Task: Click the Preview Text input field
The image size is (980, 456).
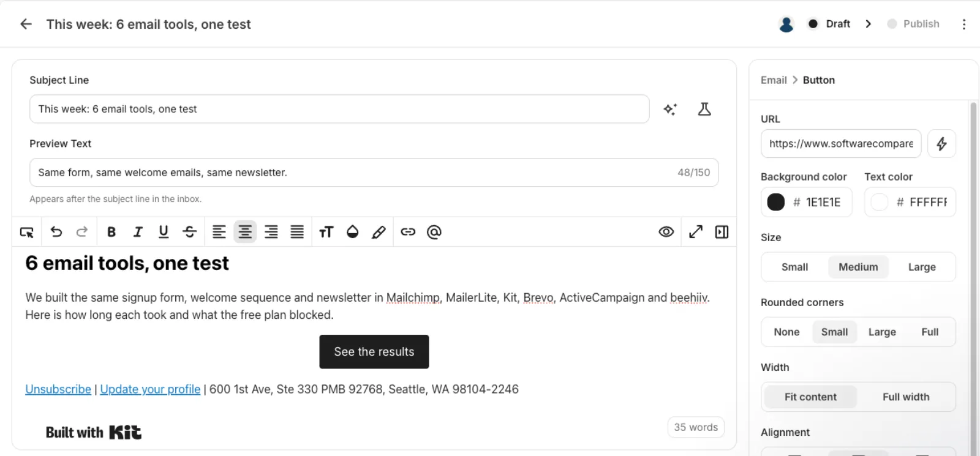Action: point(374,173)
